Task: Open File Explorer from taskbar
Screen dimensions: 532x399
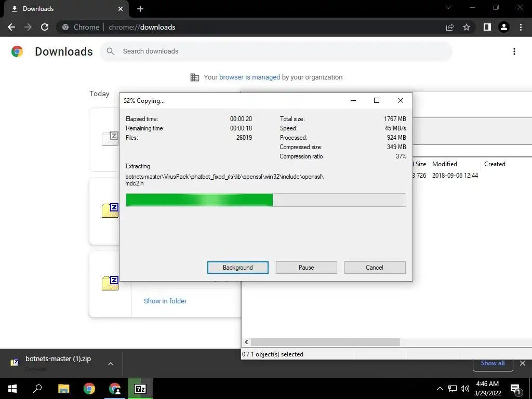Action: (63, 389)
